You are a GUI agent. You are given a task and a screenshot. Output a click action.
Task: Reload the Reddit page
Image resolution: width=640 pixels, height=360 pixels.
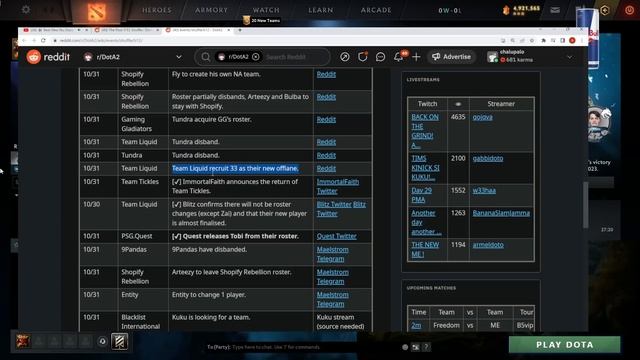coord(43,40)
